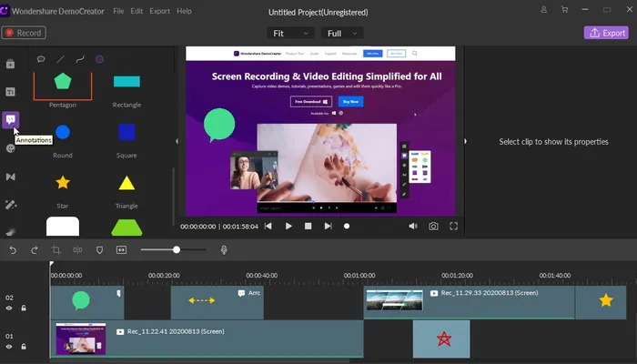Viewport: 637px width, 364px height.
Task: Click the Undo arrow in timeline toolbar
Action: pos(13,250)
